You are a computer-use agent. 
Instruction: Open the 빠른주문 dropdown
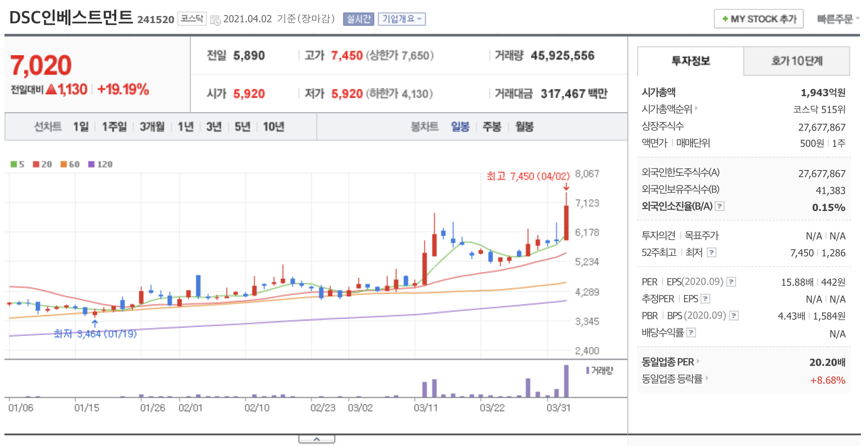838,19
